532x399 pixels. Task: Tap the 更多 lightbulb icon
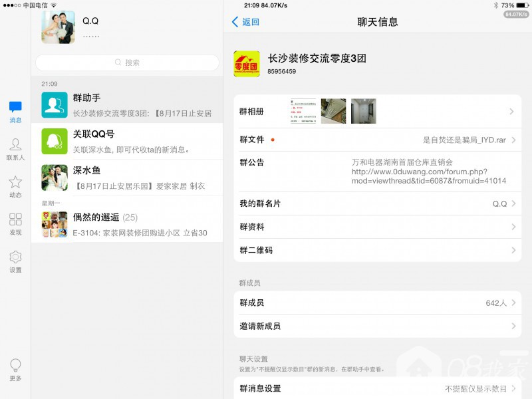point(15,365)
